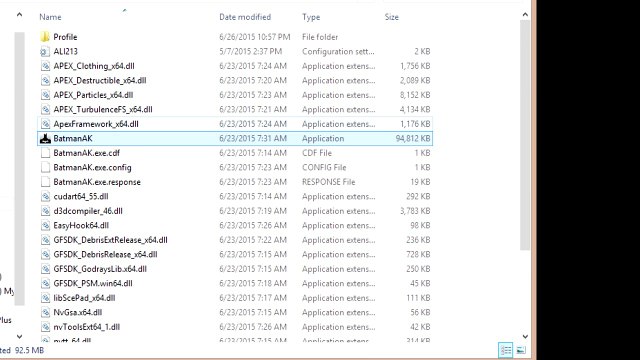This screenshot has width=640, height=360.
Task: Click the 'CDF File' type cell
Action: (317, 153)
